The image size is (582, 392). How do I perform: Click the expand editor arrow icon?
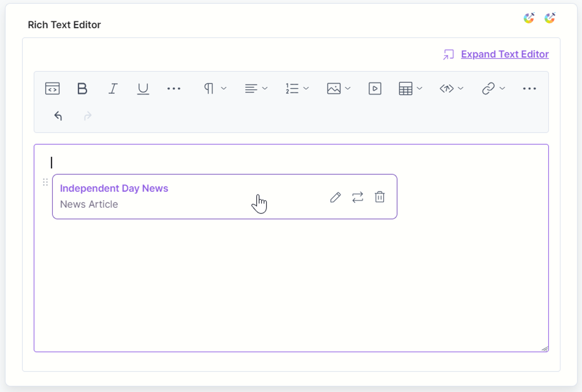click(x=448, y=54)
